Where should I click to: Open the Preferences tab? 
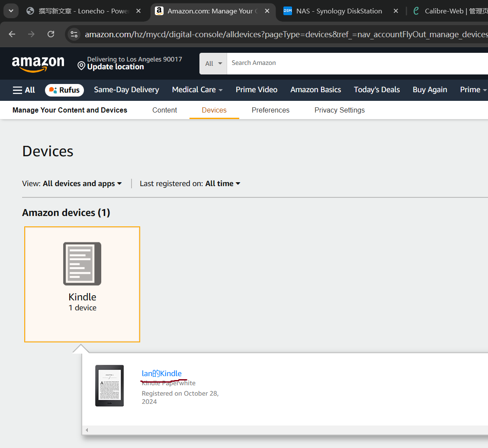click(x=270, y=110)
